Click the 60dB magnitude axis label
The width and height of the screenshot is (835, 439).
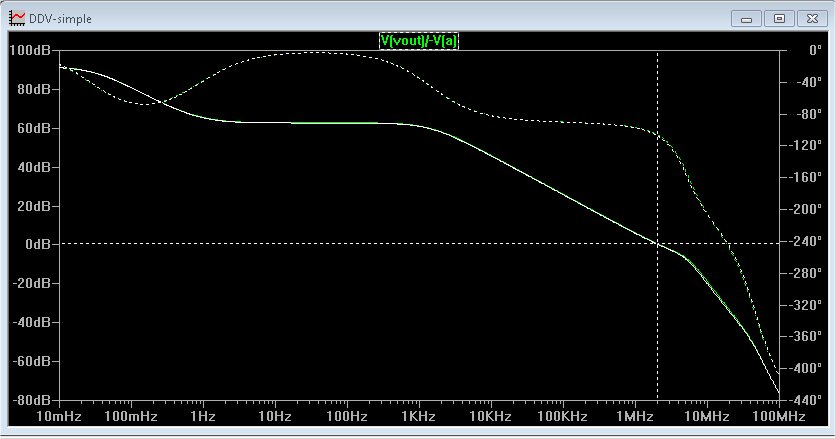point(34,128)
